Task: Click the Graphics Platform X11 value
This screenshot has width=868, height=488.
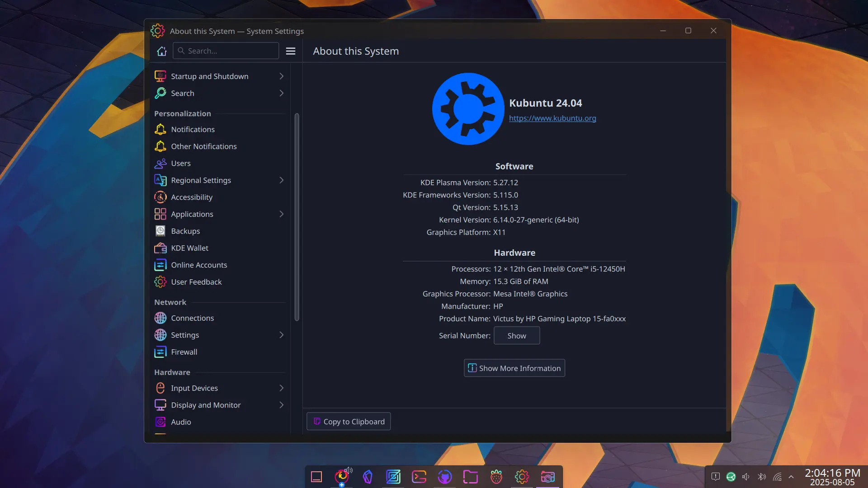Action: coord(499,232)
